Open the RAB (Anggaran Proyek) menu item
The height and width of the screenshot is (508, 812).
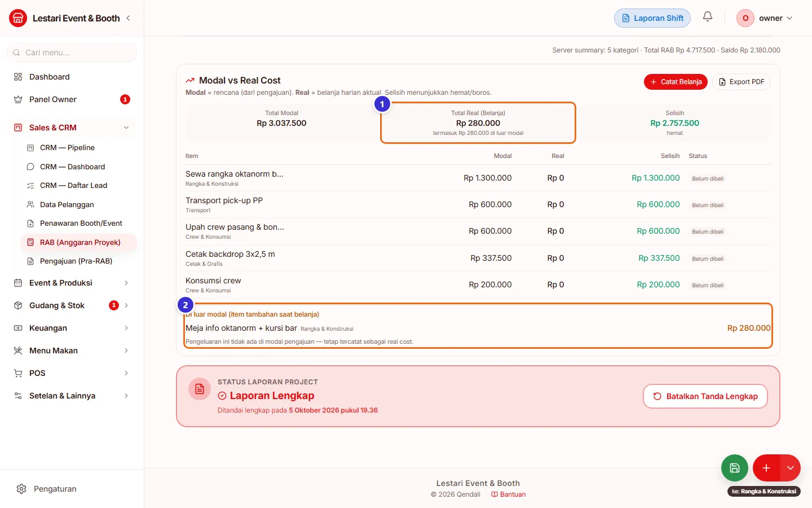(x=79, y=243)
